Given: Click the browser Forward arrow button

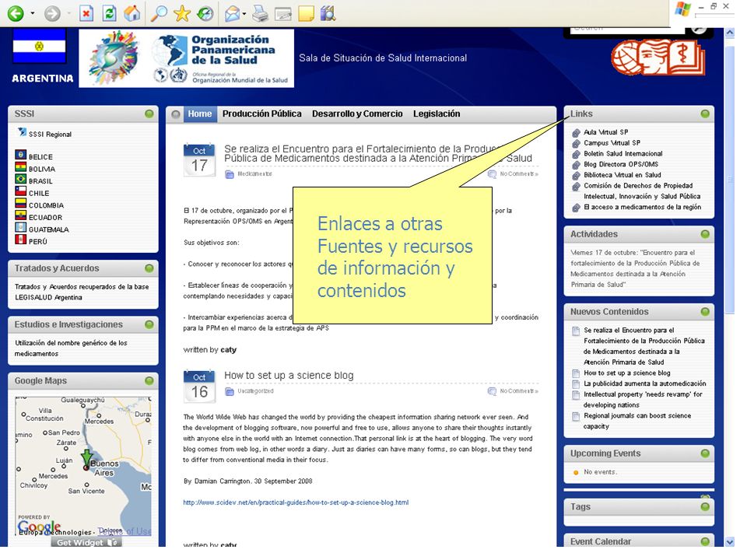Looking at the screenshot, I should point(52,13).
